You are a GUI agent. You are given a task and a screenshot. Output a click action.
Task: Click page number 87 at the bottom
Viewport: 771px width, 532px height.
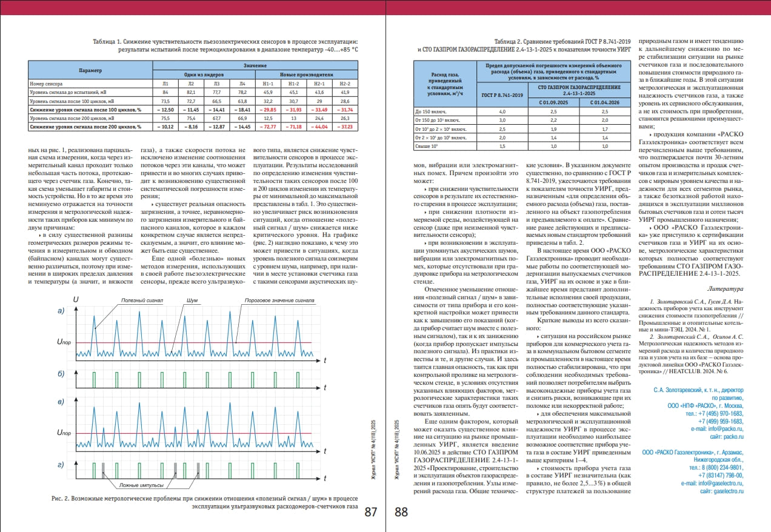(x=371, y=512)
